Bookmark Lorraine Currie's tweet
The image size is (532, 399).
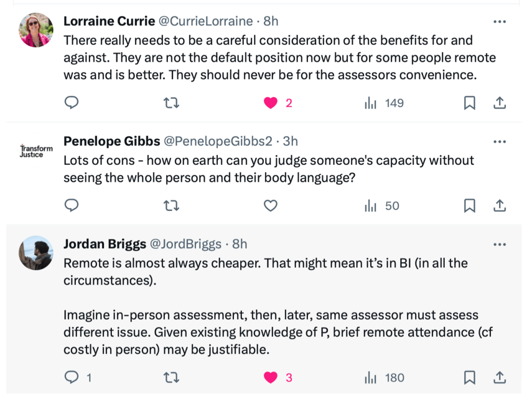click(469, 103)
